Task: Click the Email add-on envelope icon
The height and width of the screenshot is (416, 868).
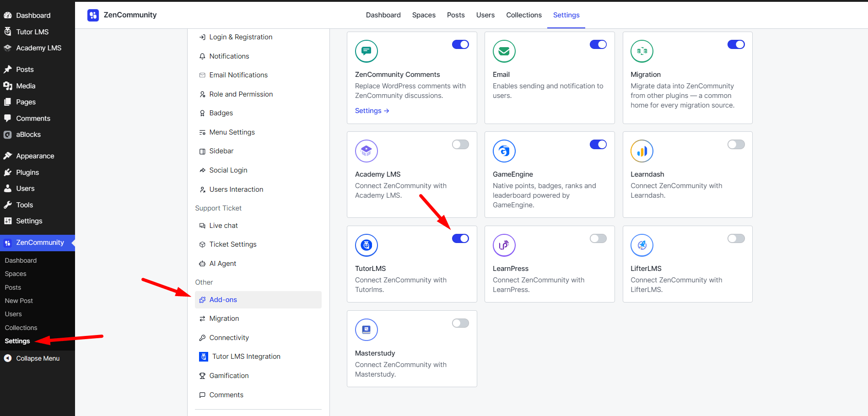Action: point(504,51)
